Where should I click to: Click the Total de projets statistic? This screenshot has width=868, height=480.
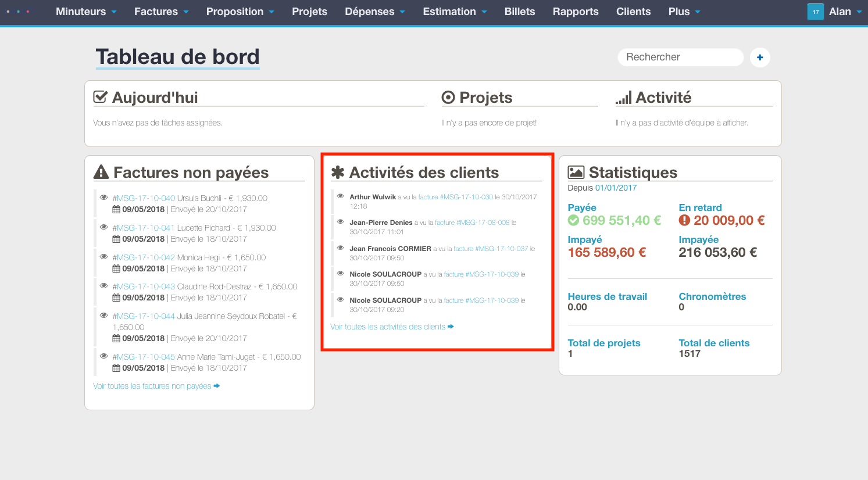click(x=604, y=343)
